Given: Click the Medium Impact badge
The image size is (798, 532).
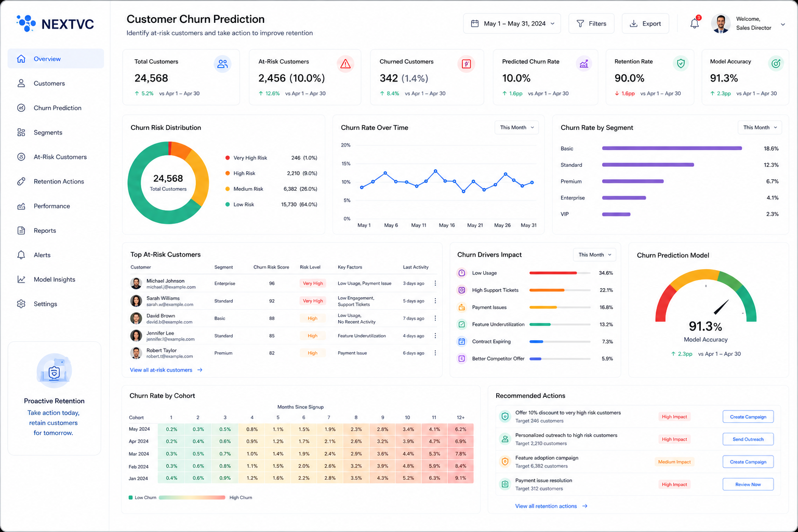Looking at the screenshot, I should (674, 462).
